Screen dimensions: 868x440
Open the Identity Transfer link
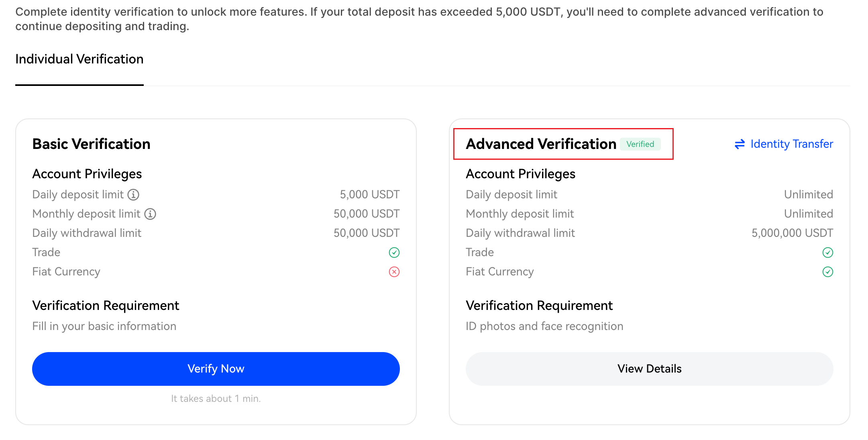pyautogui.click(x=791, y=144)
